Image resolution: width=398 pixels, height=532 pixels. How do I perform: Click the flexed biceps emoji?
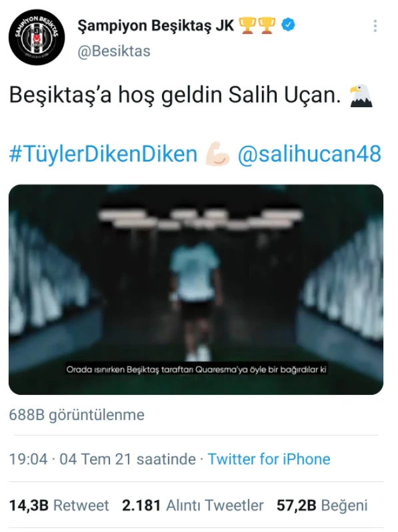coord(217,154)
